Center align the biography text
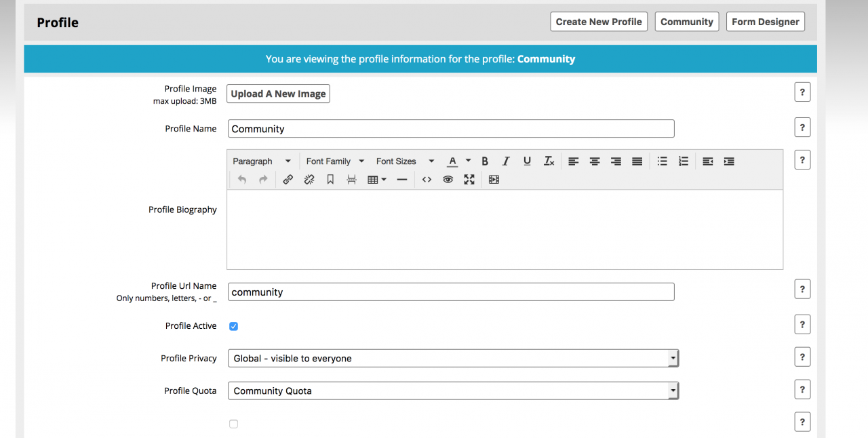Screen dimensions: 868x438 pos(595,161)
